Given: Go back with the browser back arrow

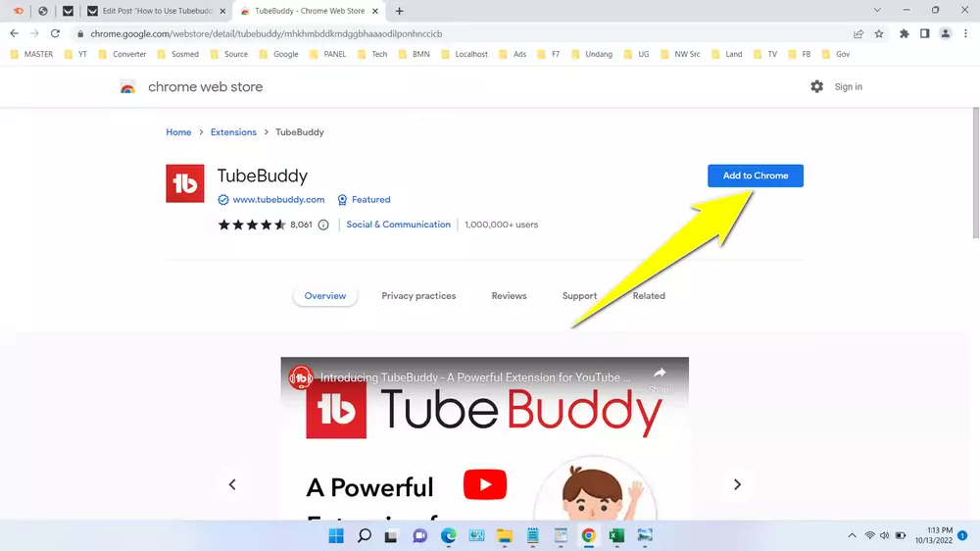Looking at the screenshot, I should coord(14,33).
